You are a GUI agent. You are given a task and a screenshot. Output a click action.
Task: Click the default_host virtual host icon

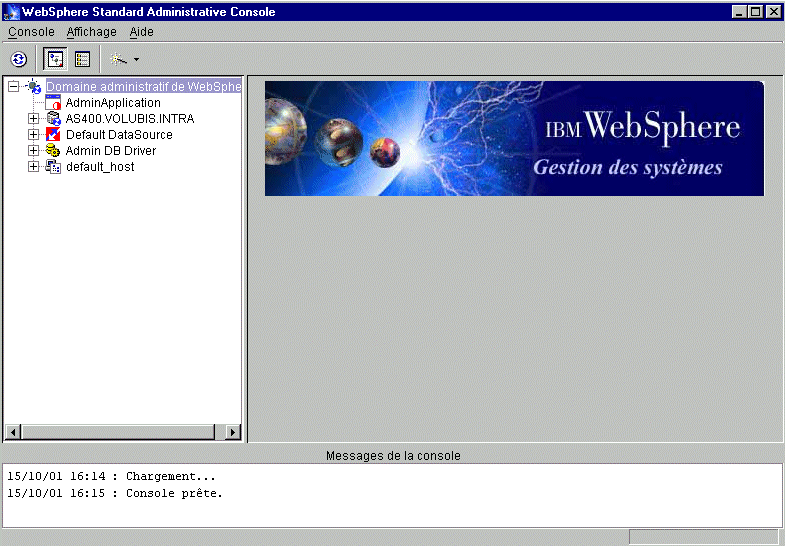coord(53,167)
